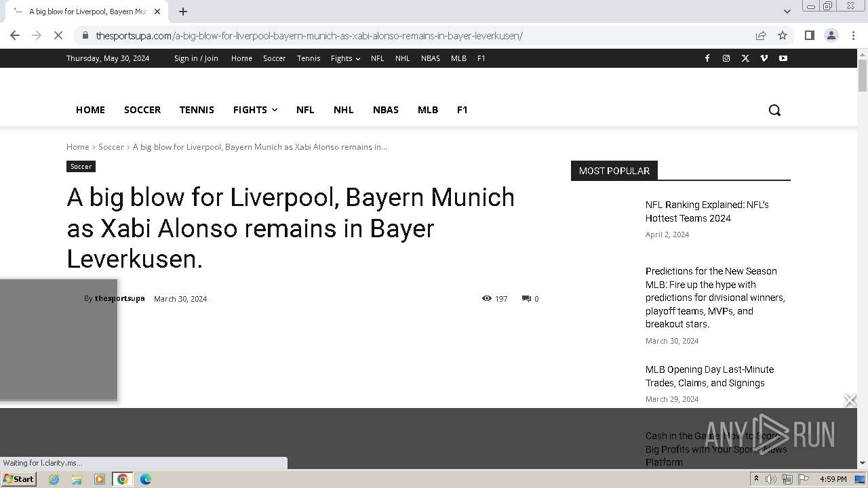View site information lock icon
Screen dimensions: 868x488
point(85,35)
